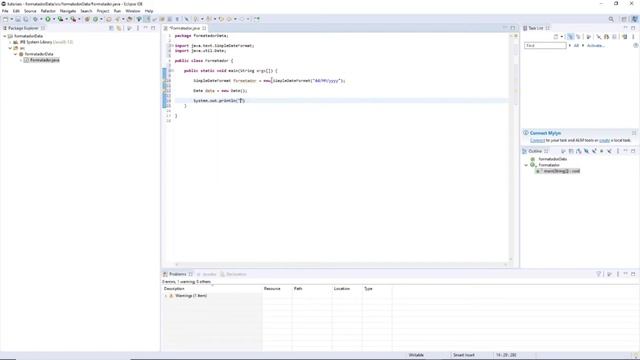Open the Debug icon dropdown arrow
Image resolution: width=640 pixels, height=360 pixels.
coord(41,19)
